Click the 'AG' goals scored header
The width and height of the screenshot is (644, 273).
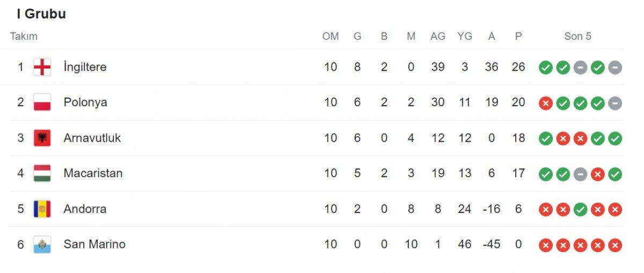click(x=437, y=36)
